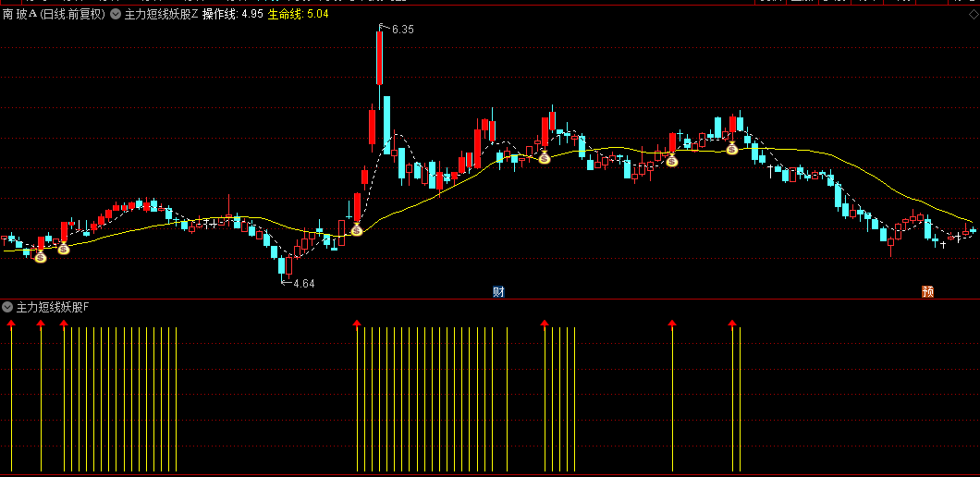This screenshot has width=980, height=477.
Task: Click the fourth red arrow from left
Action: point(357,324)
